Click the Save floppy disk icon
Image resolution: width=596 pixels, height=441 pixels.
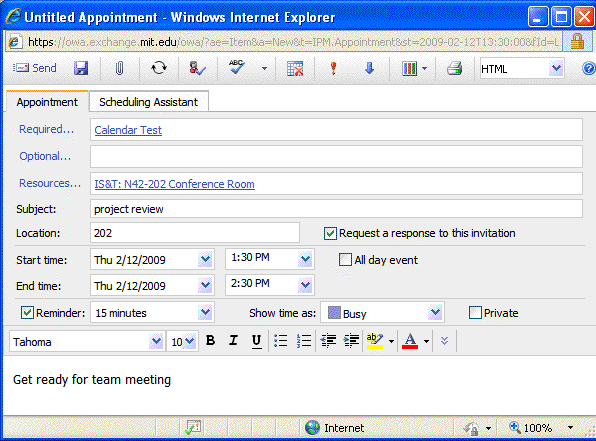tap(81, 68)
